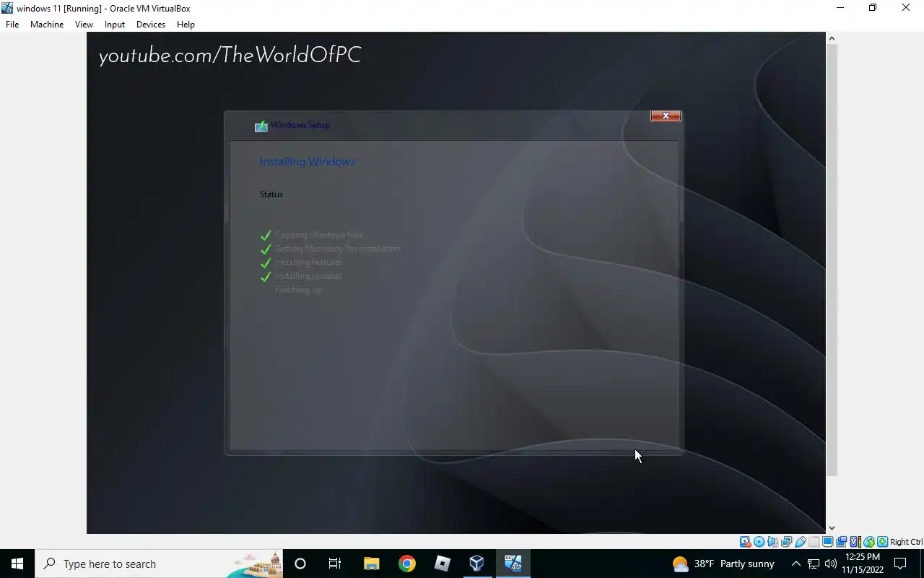Screen dimensions: 924x578
Task: Open the Help menu
Action: point(186,24)
